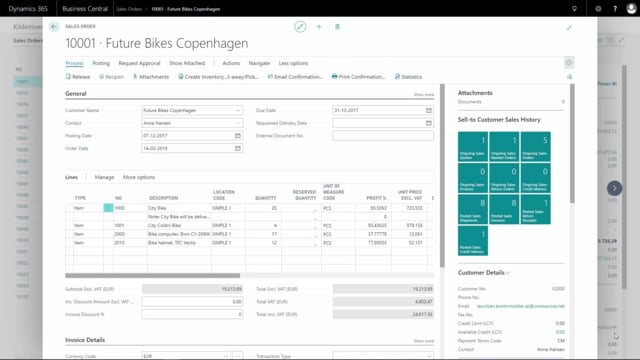Open Statistics from the toolbar
Screen dimensions: 640x360
pos(409,77)
